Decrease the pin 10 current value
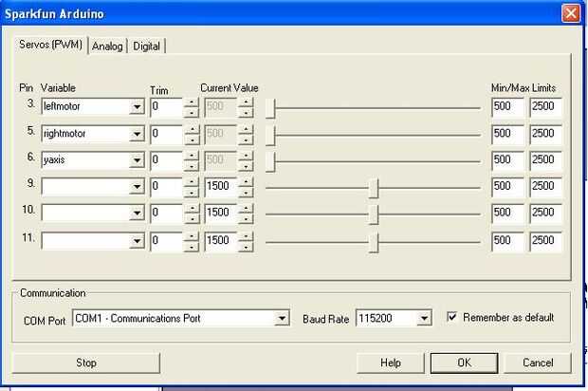Image resolution: width=588 pixels, height=391 pixels. click(x=246, y=218)
